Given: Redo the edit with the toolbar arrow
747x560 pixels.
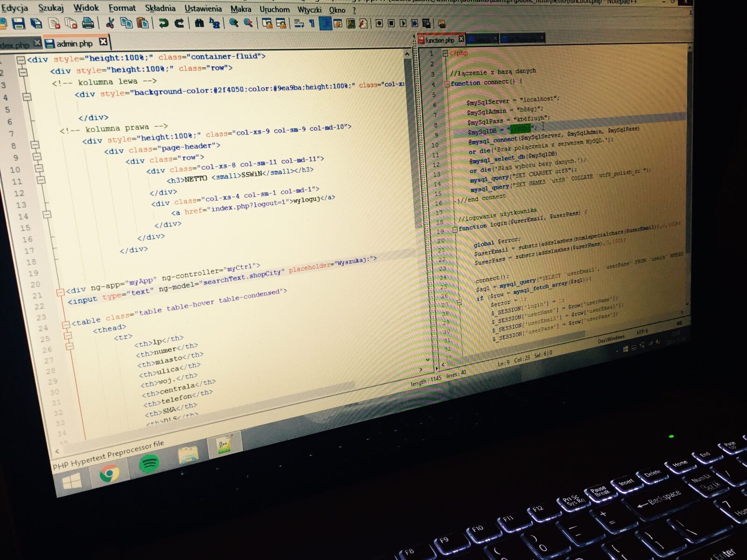Looking at the screenshot, I should click(x=179, y=22).
